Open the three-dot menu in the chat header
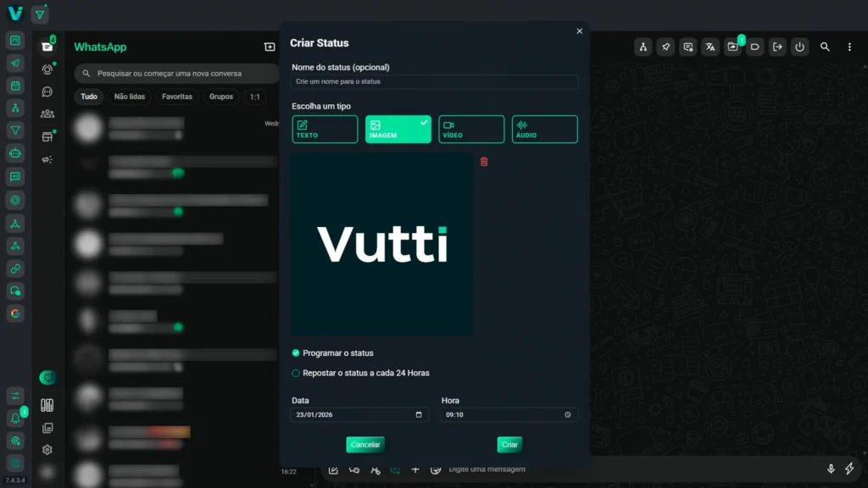 (849, 47)
